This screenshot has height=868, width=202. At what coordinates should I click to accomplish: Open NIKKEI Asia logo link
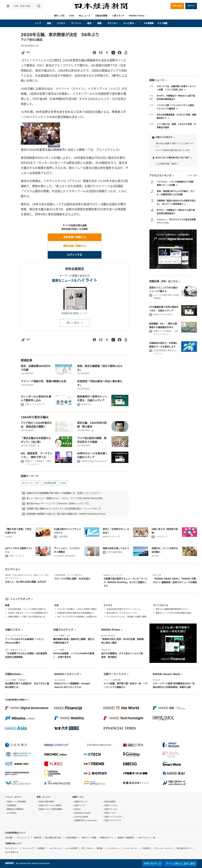[x=16, y=728]
